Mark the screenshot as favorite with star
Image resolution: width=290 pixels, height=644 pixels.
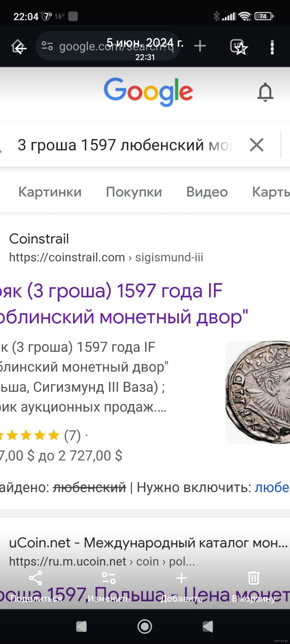click(241, 48)
